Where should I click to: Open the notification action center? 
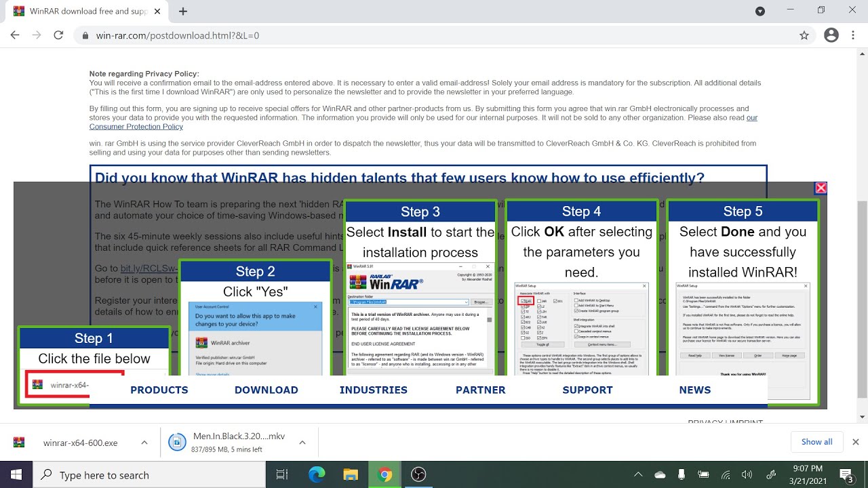click(847, 475)
